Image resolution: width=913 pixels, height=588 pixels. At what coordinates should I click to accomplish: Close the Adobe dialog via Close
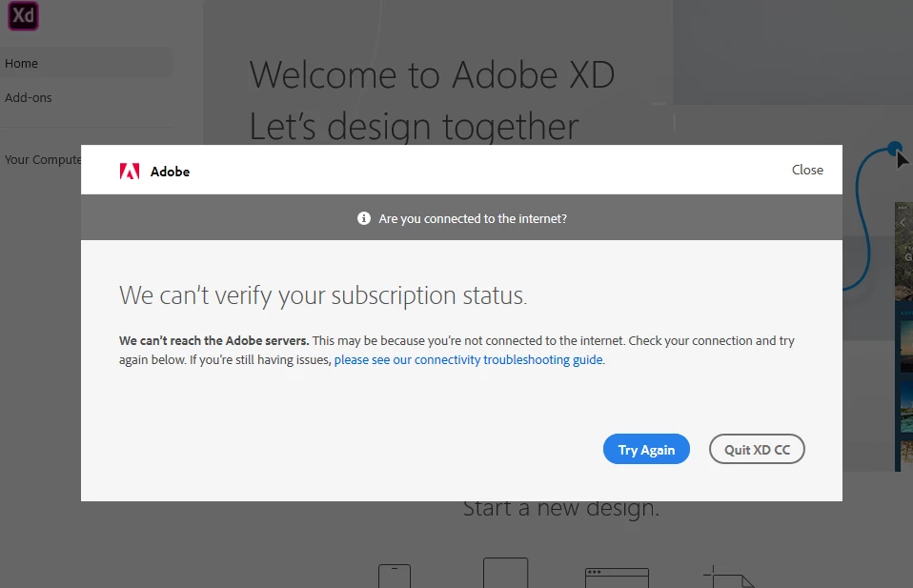[807, 170]
